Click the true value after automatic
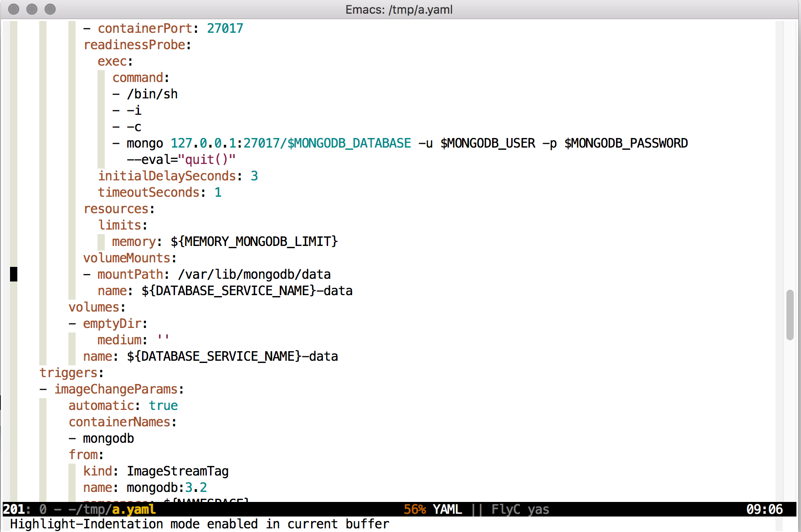 tap(163, 405)
